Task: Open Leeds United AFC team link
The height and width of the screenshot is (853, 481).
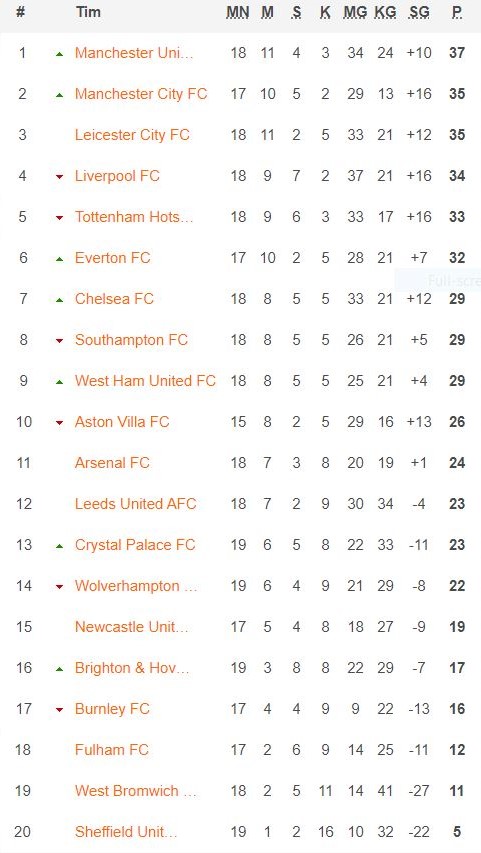Action: pos(135,504)
